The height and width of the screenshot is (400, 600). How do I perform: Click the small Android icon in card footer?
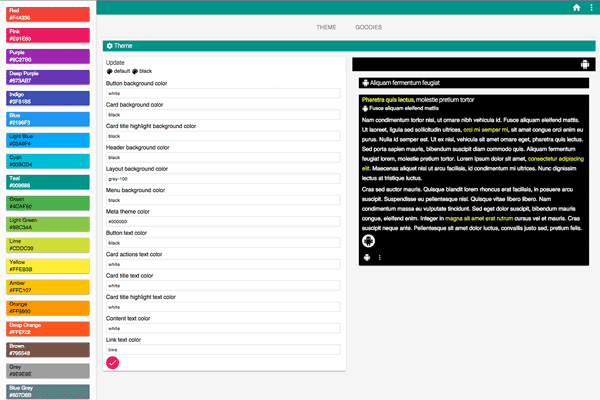pyautogui.click(x=366, y=257)
